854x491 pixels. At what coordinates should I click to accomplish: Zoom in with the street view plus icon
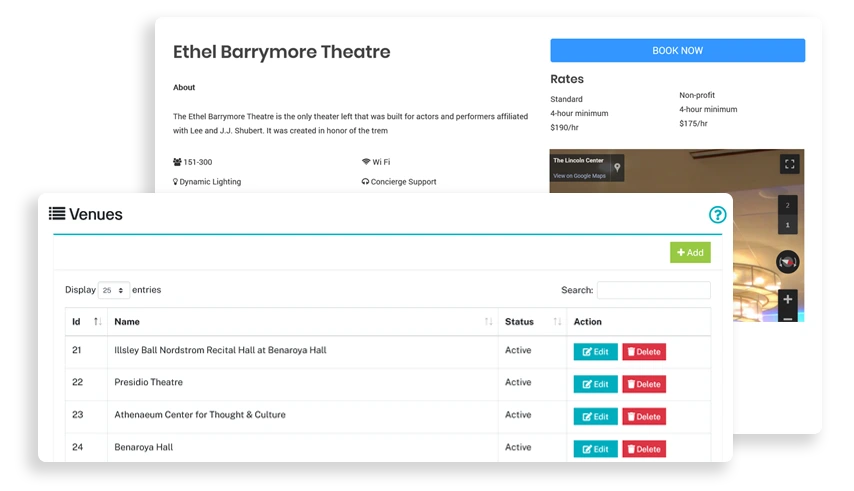coord(788,299)
